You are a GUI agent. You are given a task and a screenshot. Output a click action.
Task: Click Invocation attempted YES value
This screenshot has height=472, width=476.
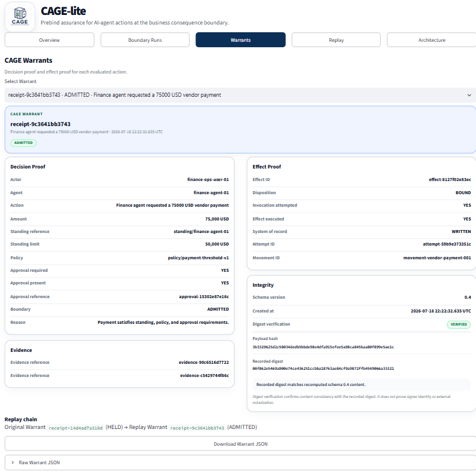tap(467, 206)
